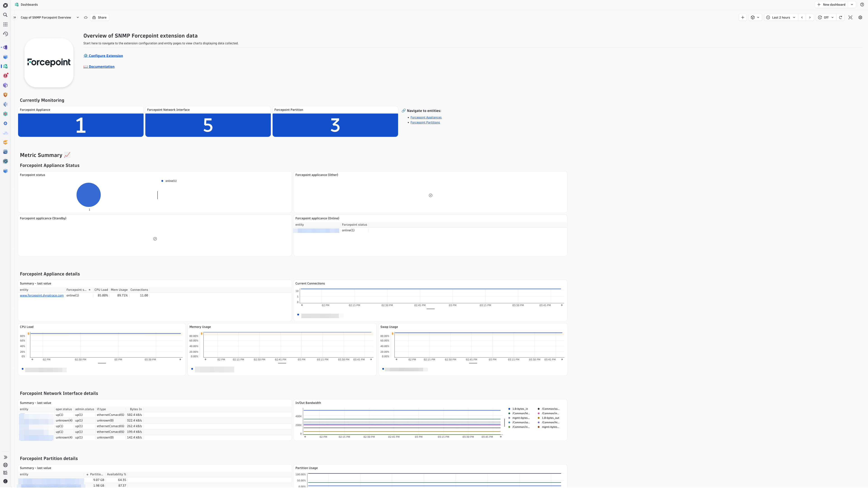Viewport: 868px width, 488px height.
Task: Click the blue pie chart in Forcepoint status
Action: pos(89,195)
